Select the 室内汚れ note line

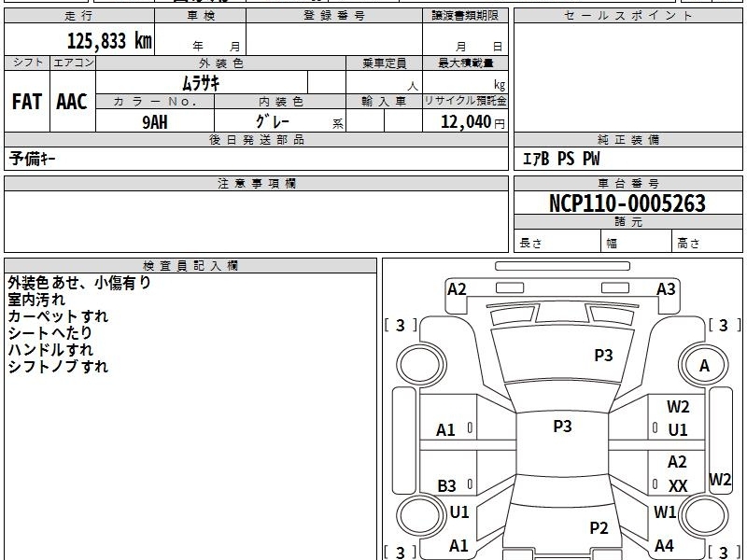36,300
